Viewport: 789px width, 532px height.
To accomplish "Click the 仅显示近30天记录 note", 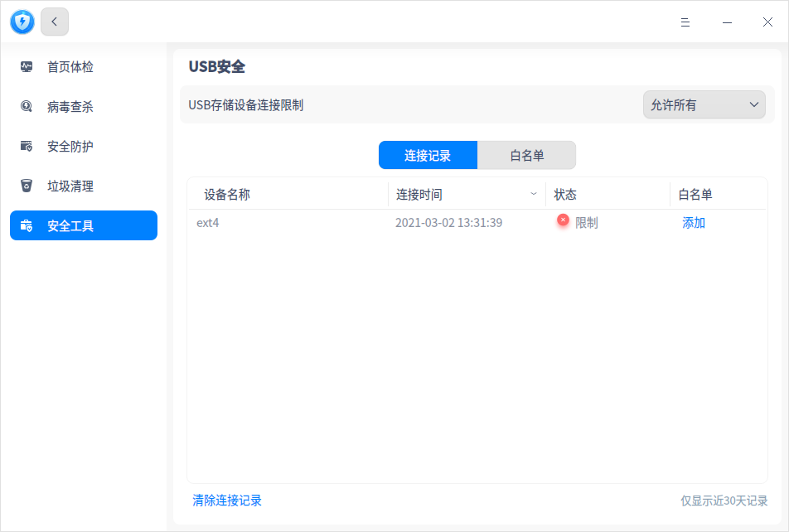I will [x=724, y=501].
